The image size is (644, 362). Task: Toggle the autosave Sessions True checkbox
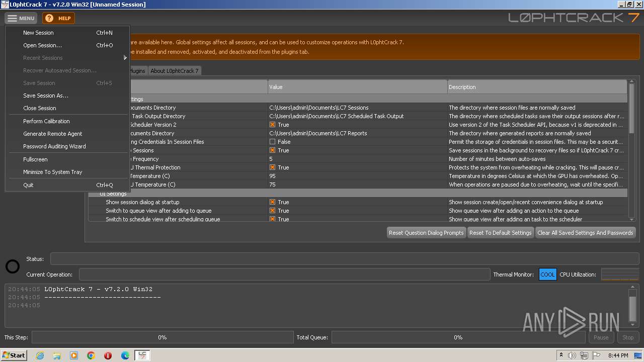tap(272, 150)
